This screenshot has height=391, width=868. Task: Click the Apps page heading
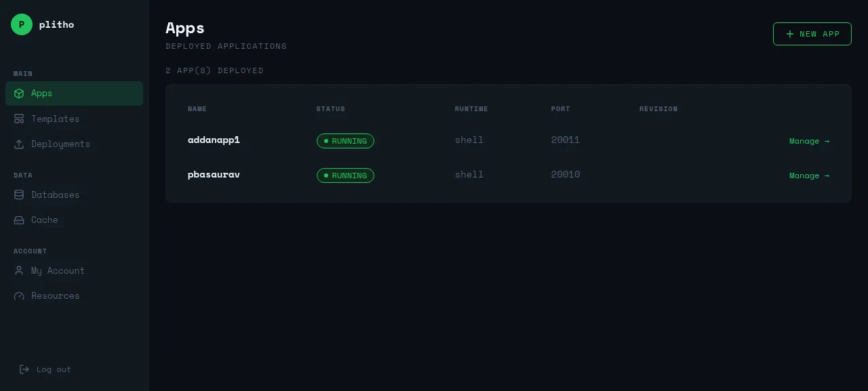185,28
